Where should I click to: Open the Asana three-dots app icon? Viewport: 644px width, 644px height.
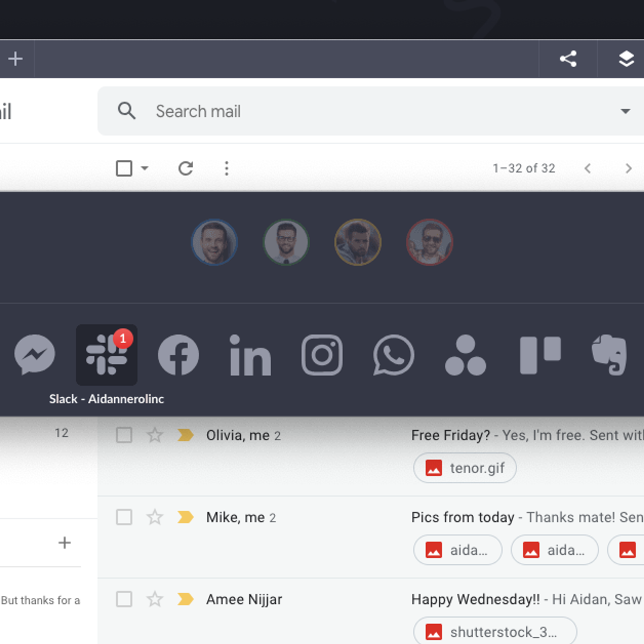pyautogui.click(x=466, y=355)
